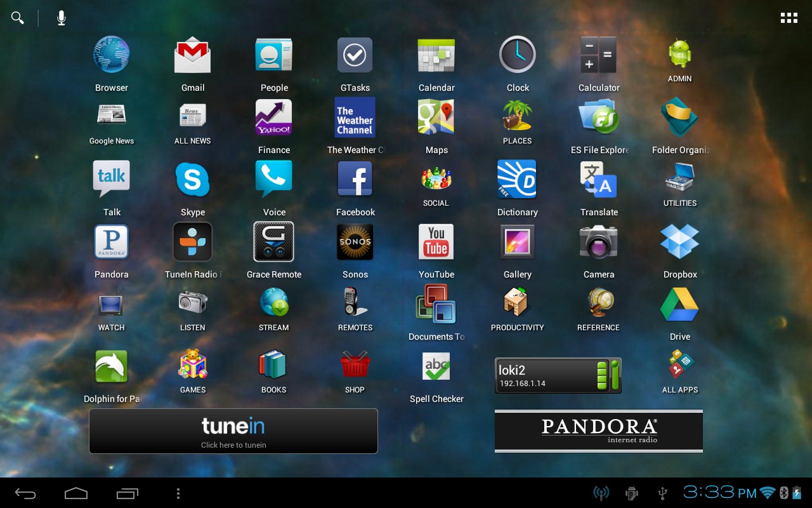Launch the Facebook app
Viewport: 812px width, 508px height.
point(355,179)
